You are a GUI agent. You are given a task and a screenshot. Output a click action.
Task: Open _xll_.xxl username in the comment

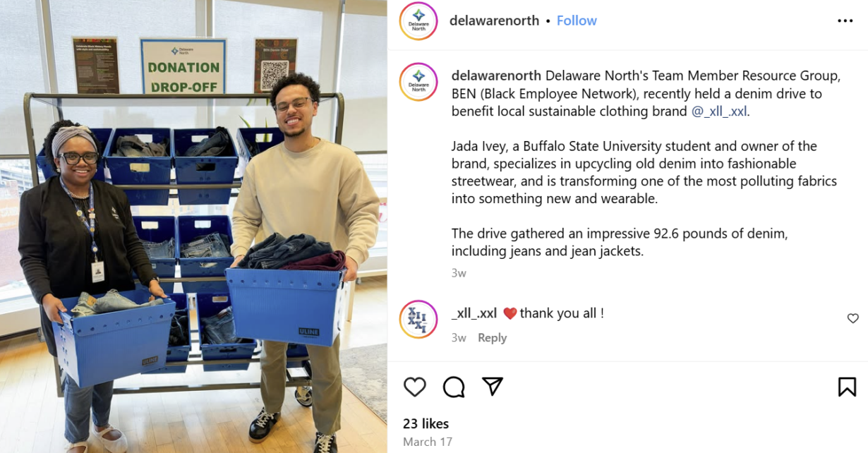coord(474,313)
